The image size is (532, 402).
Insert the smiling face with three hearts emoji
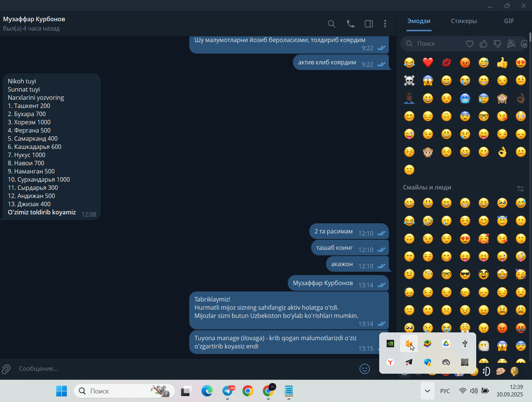(x=484, y=239)
